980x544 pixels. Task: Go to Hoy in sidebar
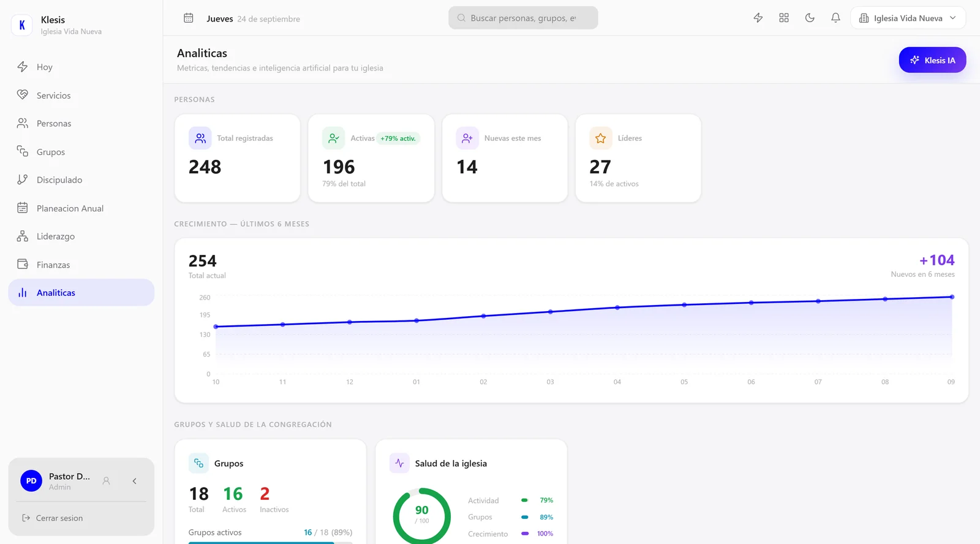click(x=81, y=67)
